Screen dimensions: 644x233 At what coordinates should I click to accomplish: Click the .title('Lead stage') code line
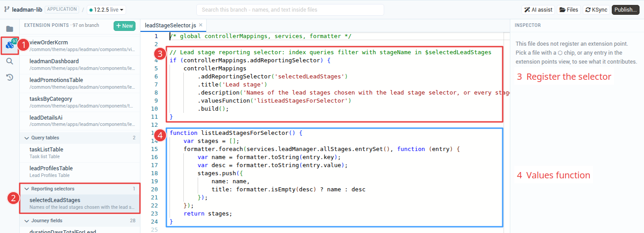point(232,85)
